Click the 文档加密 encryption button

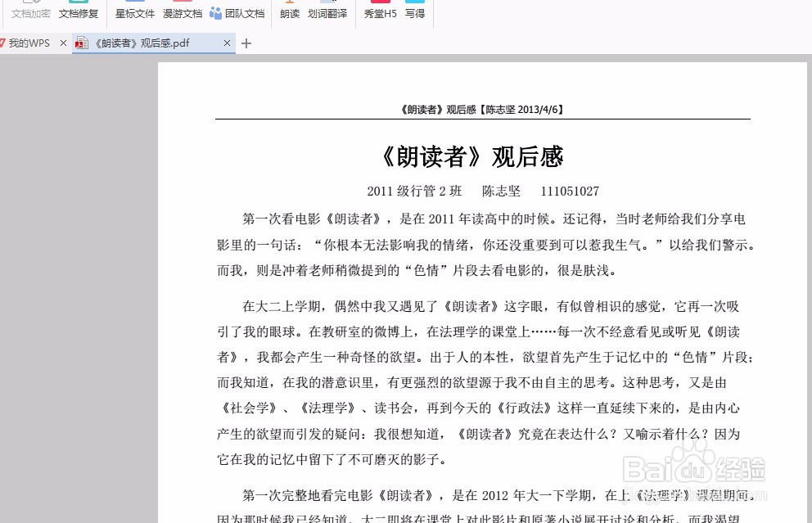click(x=31, y=11)
